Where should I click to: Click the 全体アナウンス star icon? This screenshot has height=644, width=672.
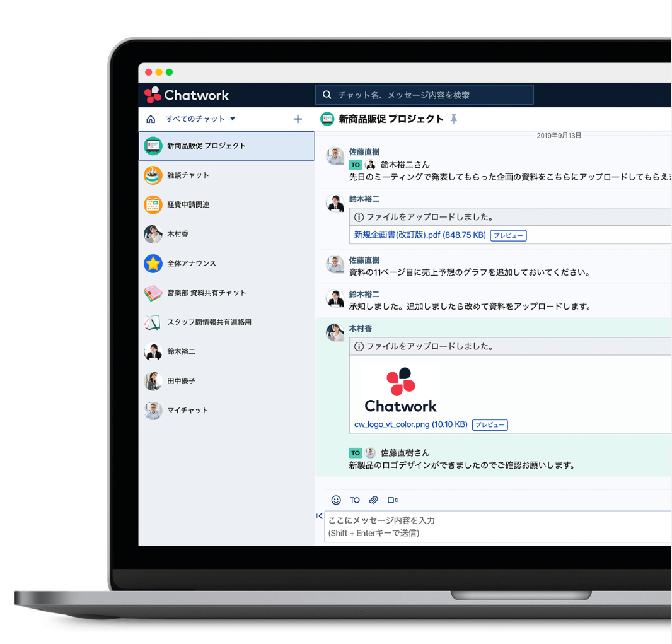153,263
